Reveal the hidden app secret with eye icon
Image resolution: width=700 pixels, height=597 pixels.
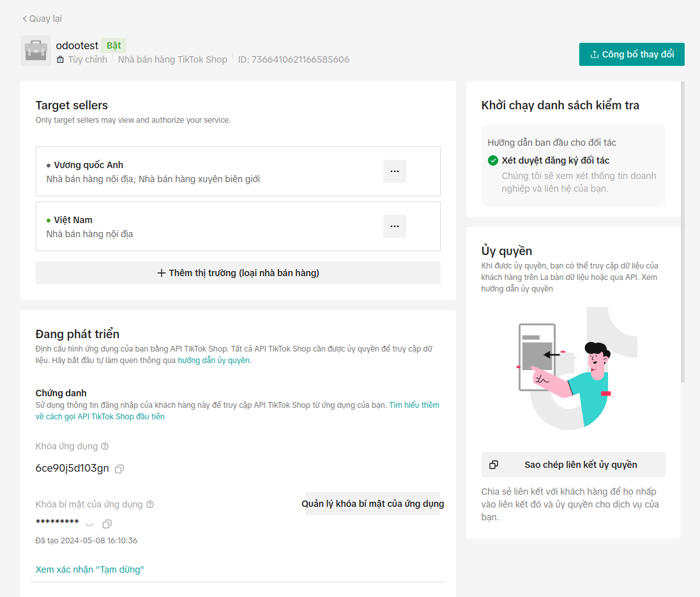point(90,524)
